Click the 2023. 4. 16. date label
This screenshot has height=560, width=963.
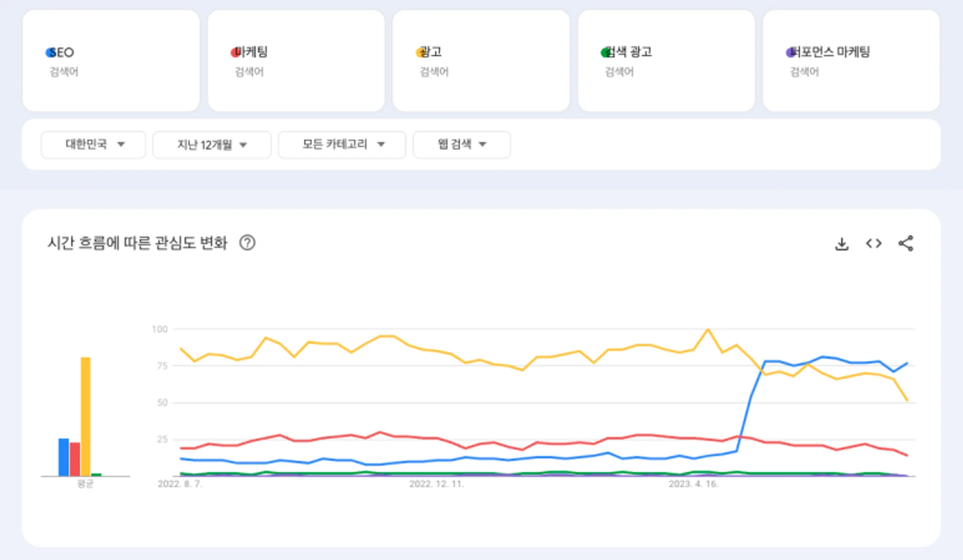(x=694, y=484)
